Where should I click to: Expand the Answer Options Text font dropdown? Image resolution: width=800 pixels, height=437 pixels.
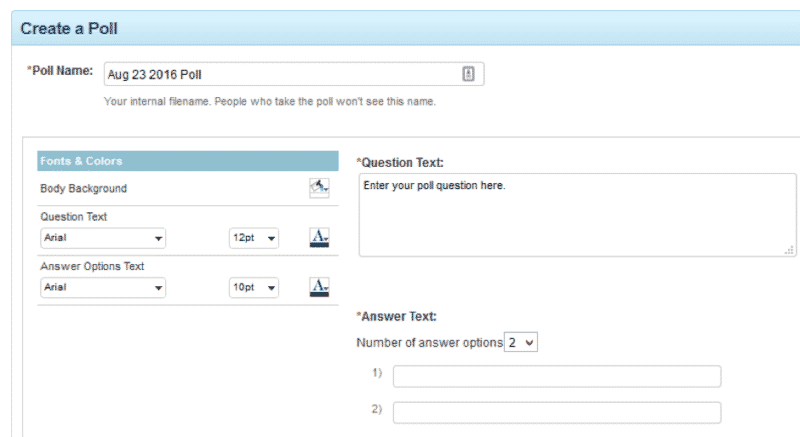[103, 288]
